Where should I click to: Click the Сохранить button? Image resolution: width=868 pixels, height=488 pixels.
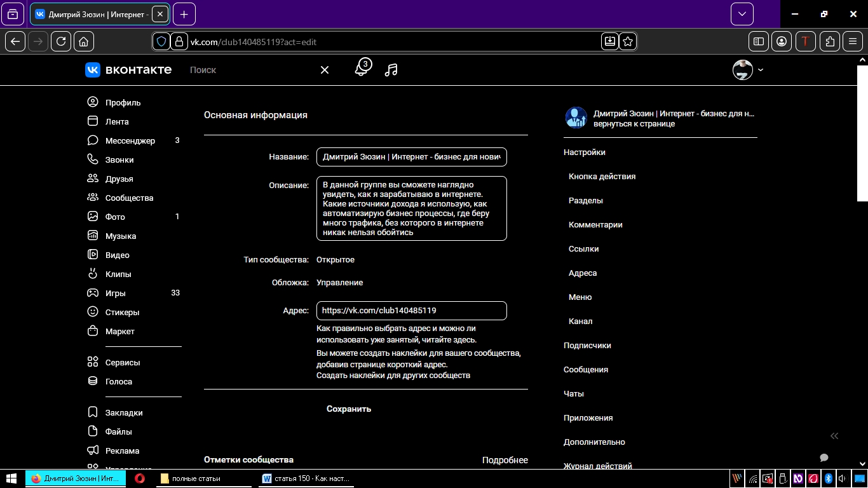pos(349,409)
